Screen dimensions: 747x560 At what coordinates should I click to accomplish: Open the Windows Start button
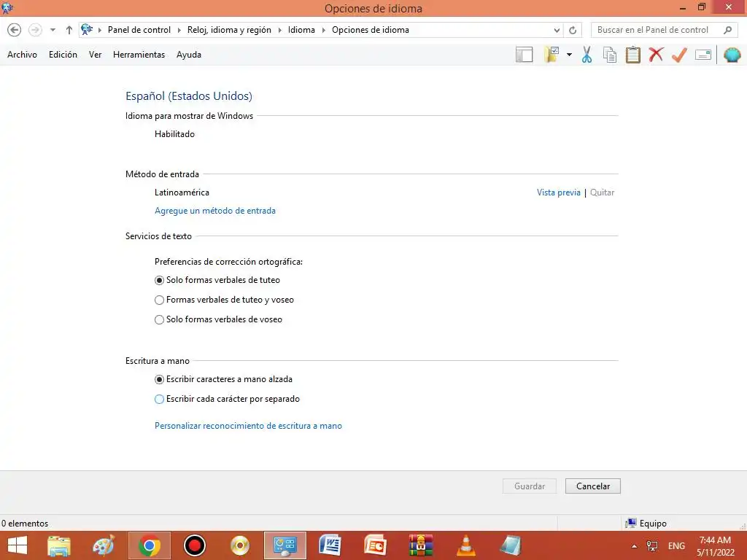click(x=18, y=545)
